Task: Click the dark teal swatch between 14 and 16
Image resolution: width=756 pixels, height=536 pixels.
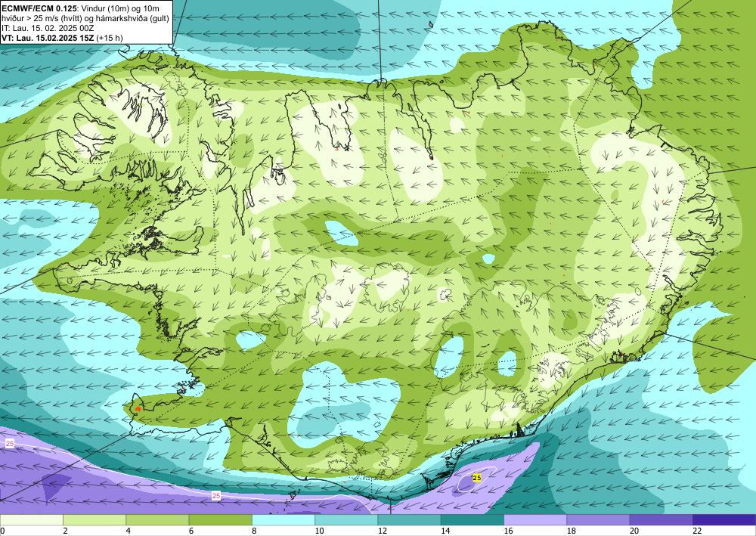Action: 472,519
